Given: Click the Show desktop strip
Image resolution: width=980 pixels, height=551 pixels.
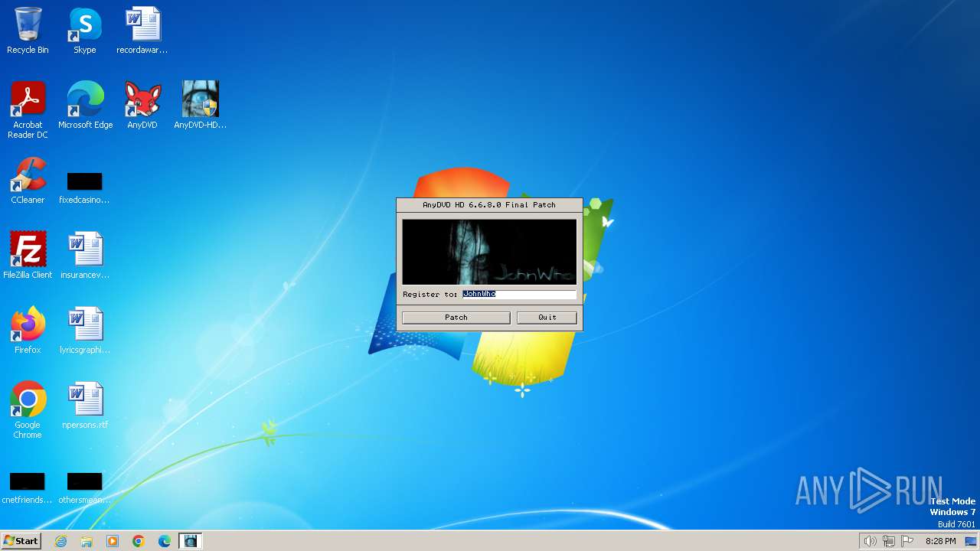Looking at the screenshot, I should [972, 541].
